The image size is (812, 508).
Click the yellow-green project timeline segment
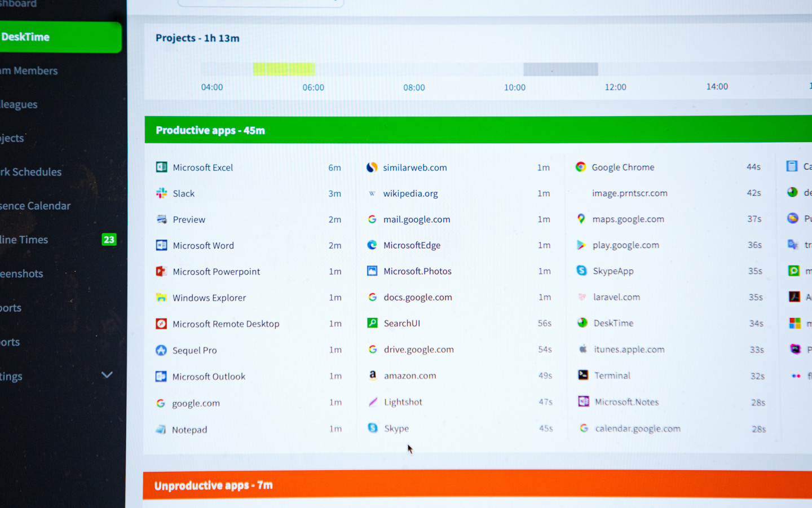coord(284,69)
